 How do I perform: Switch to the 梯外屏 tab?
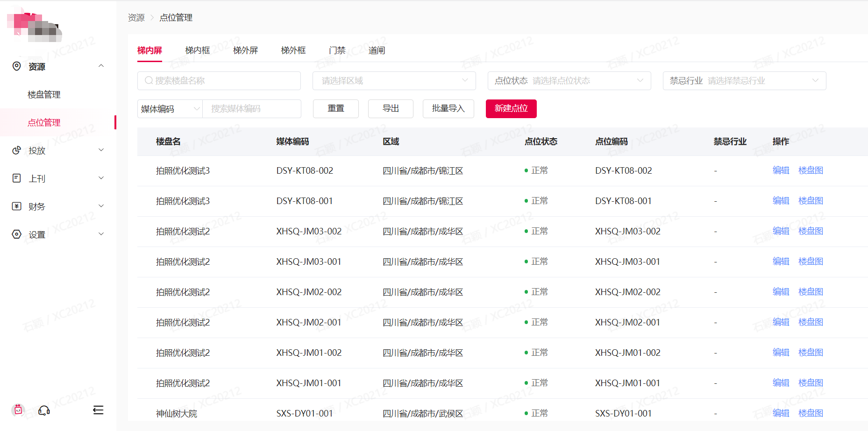coord(246,50)
